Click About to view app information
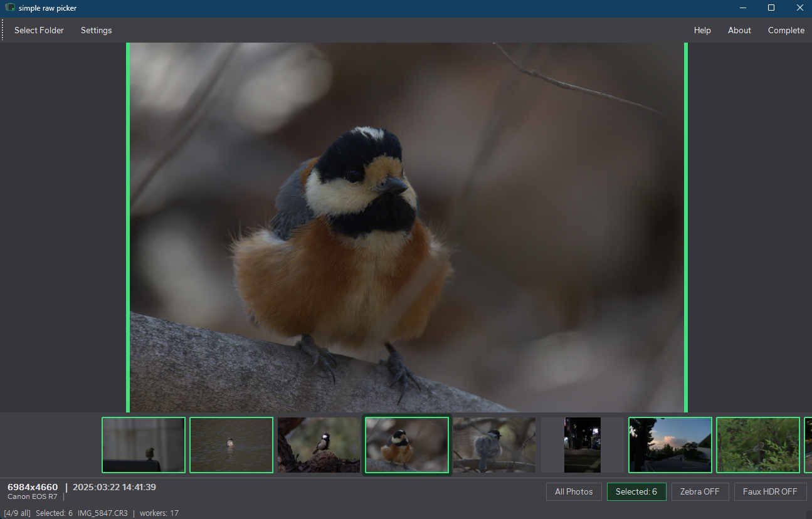Screen dimensions: 812x519 coord(739,29)
